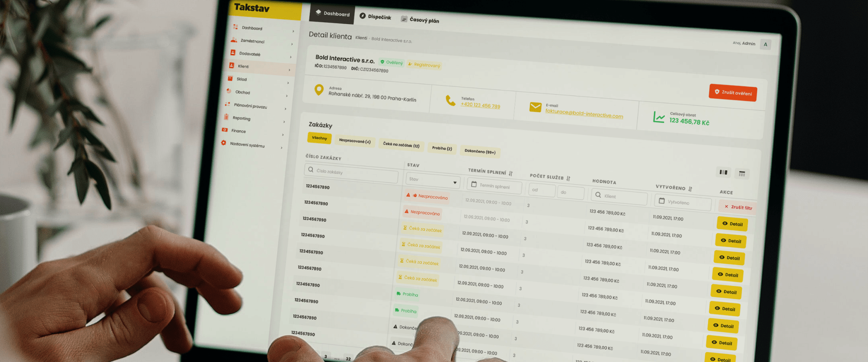Click the calendar icon in Vytvořeno filter

tap(661, 200)
